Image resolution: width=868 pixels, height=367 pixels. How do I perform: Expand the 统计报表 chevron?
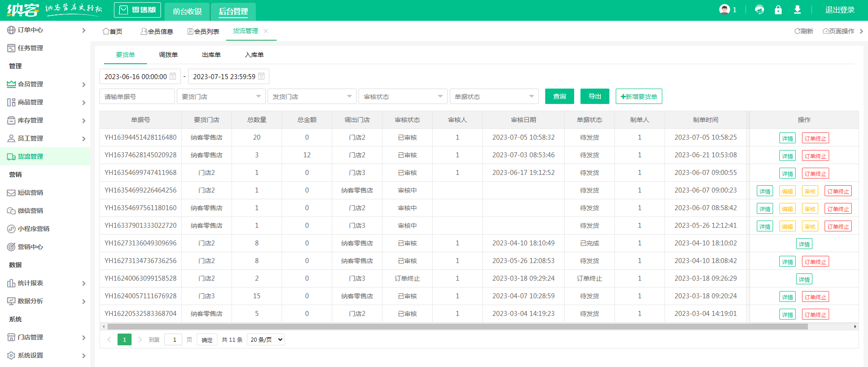coord(84,283)
